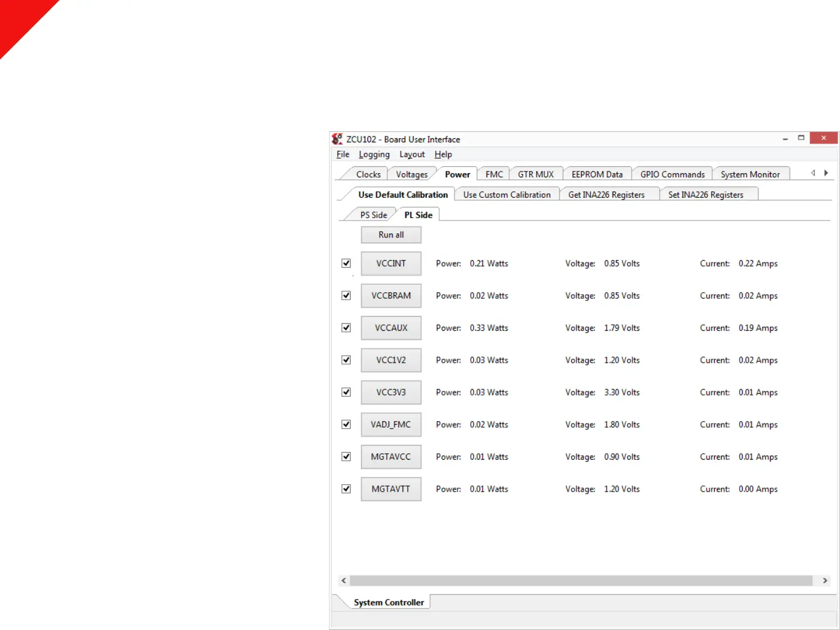Toggle the VADJ_FMC checkbox
Viewport: 840px width, 630px height.
point(346,424)
